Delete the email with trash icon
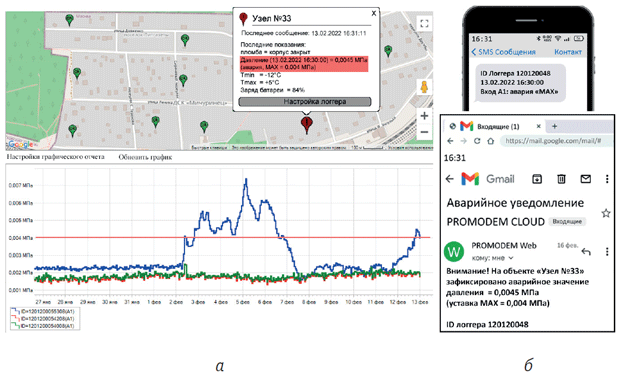This screenshot has height=376, width=620. [561, 179]
